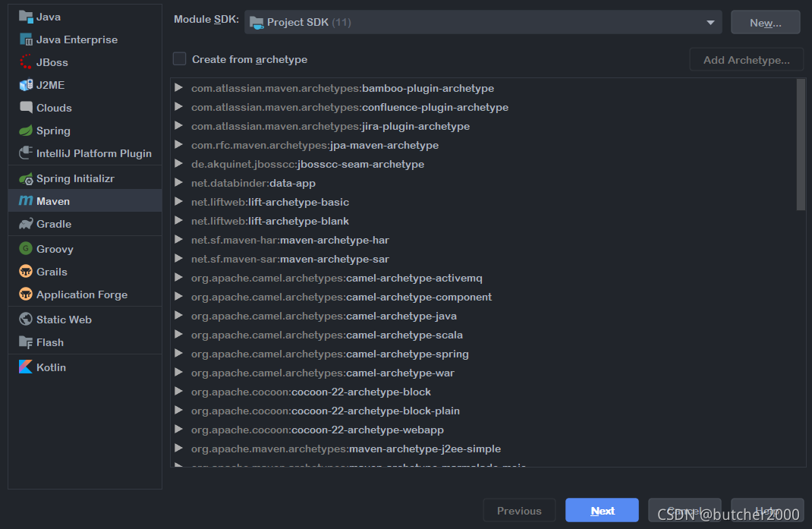Enable Create from archetype checkbox
The height and width of the screenshot is (529, 812).
(x=179, y=59)
